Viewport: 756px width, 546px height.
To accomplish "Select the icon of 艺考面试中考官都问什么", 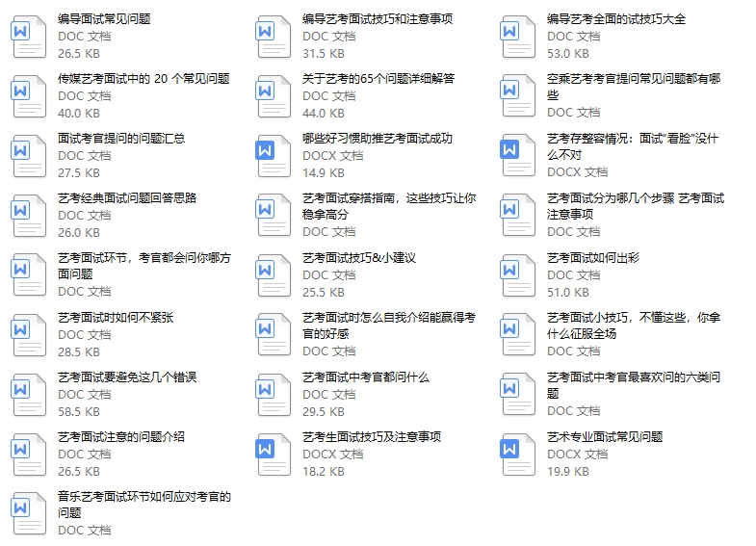I will click(273, 395).
